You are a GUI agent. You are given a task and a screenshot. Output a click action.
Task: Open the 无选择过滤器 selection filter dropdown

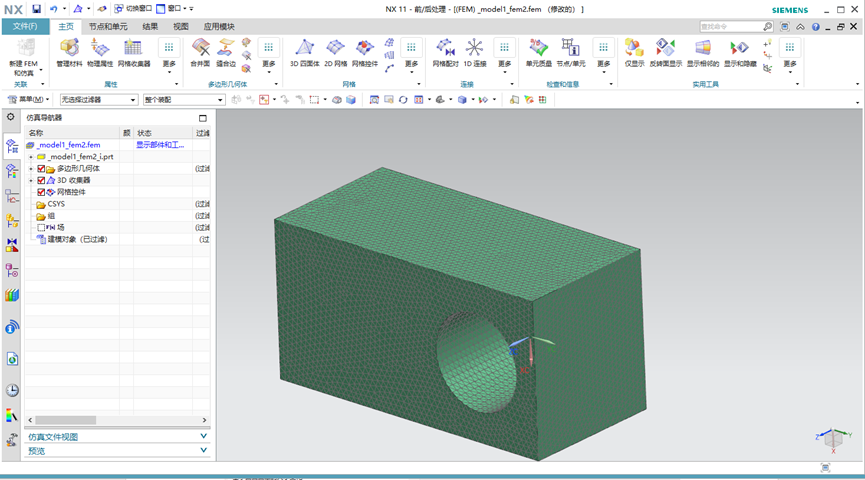[x=99, y=100]
